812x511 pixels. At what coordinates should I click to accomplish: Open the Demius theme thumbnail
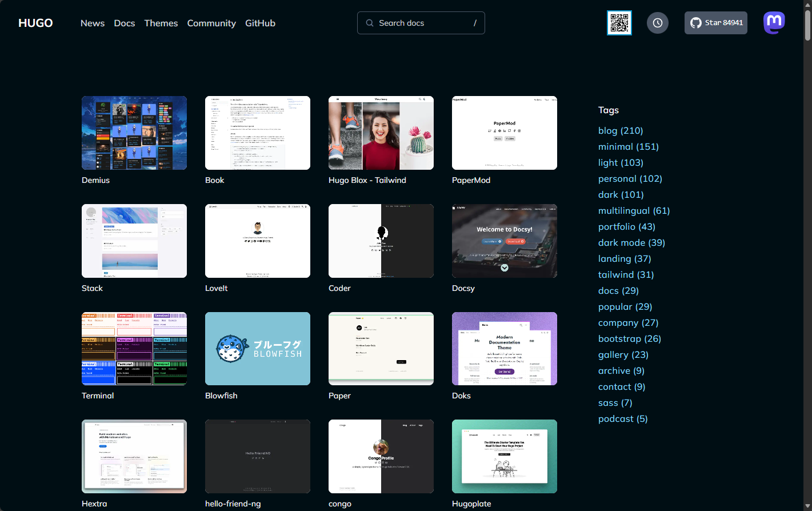pos(134,133)
